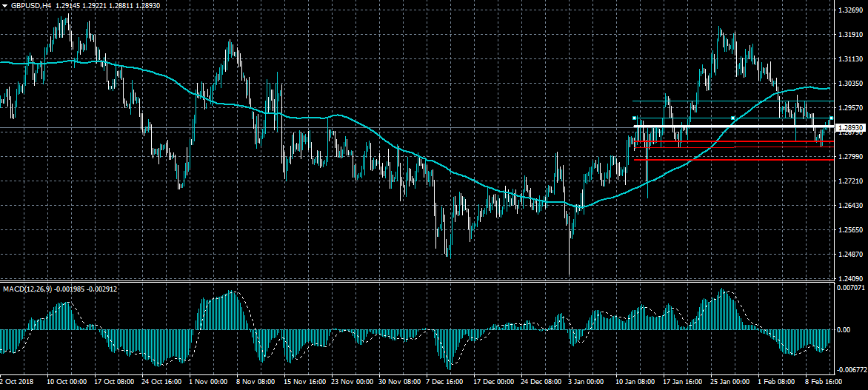Image resolution: width=868 pixels, height=390 pixels.
Task: Grab the left handle of the selected cyan line
Action: 635,118
